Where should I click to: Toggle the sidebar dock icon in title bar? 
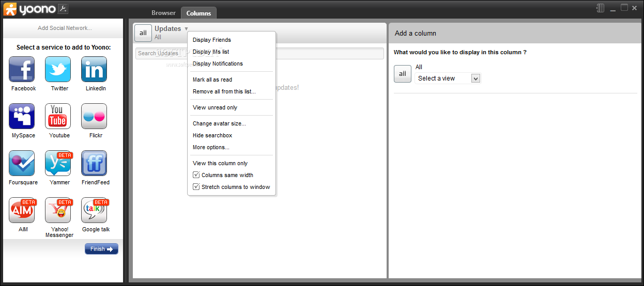600,8
